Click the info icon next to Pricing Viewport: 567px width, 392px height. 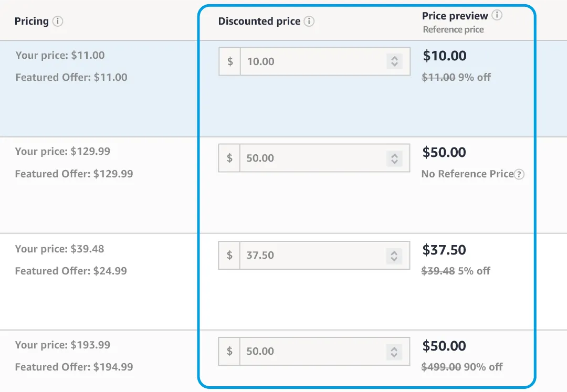[58, 22]
